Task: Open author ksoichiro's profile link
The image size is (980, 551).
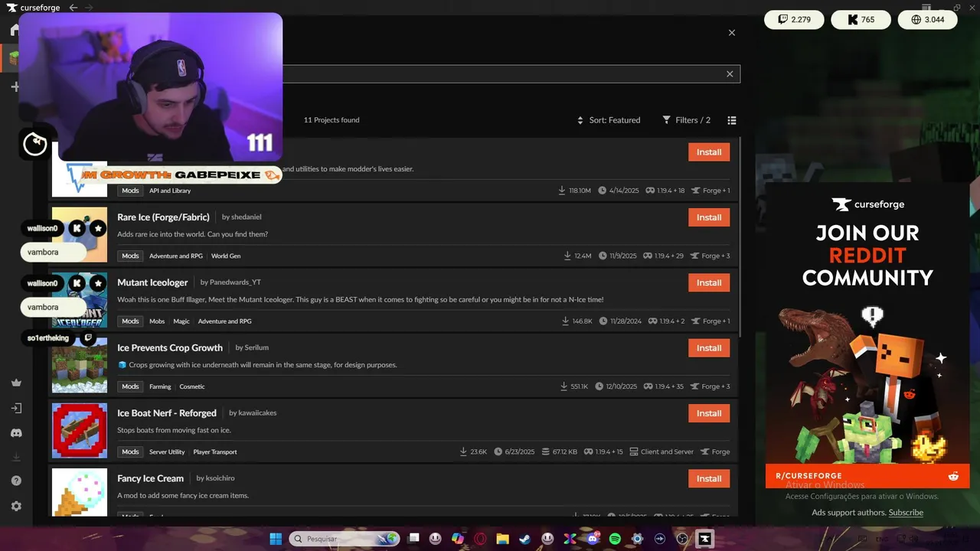Action: (x=220, y=478)
